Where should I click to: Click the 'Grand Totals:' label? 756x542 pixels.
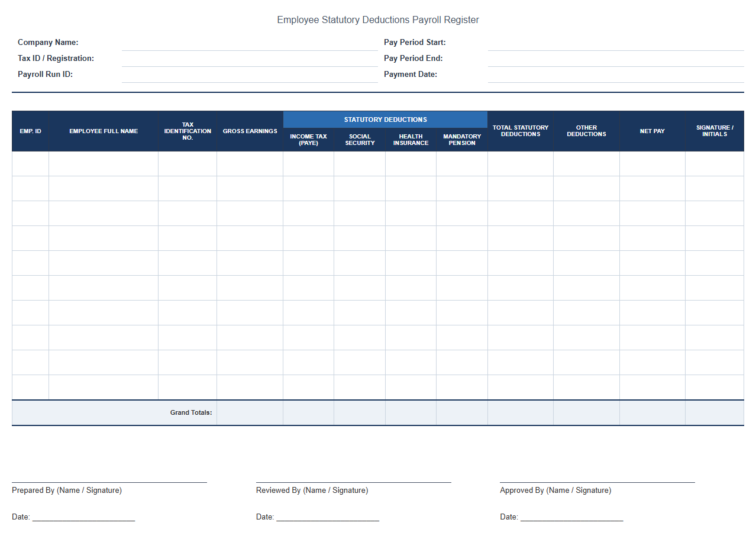(191, 413)
